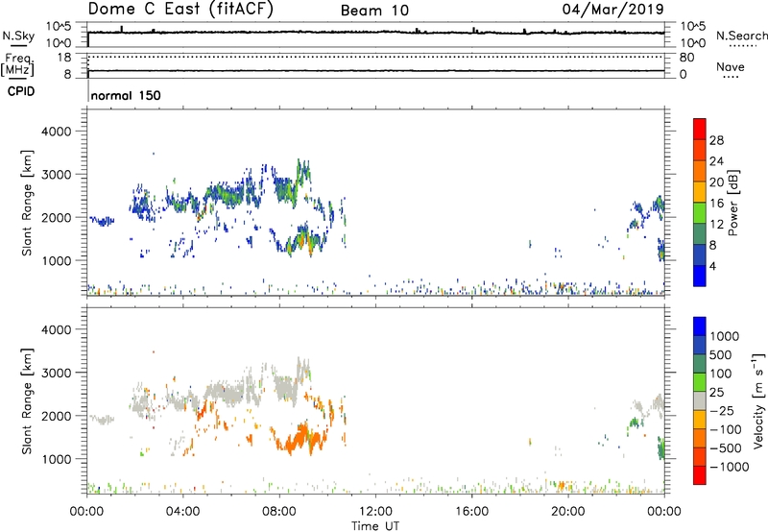Click the top blue swatch in Velocity colorbar
The width and height of the screenshot is (768, 532).
pos(700,326)
